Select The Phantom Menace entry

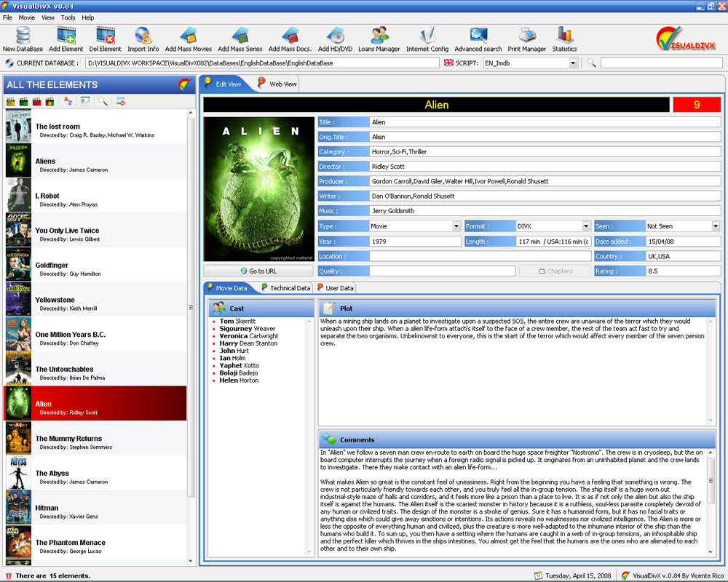[95, 542]
